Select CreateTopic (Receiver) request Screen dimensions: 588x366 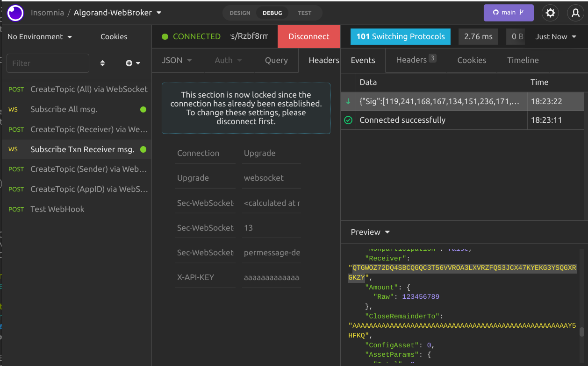point(77,129)
